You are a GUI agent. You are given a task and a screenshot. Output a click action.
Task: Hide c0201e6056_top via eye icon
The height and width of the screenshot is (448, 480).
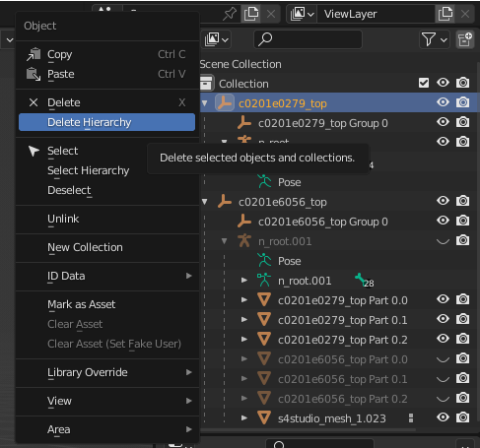coord(443,201)
